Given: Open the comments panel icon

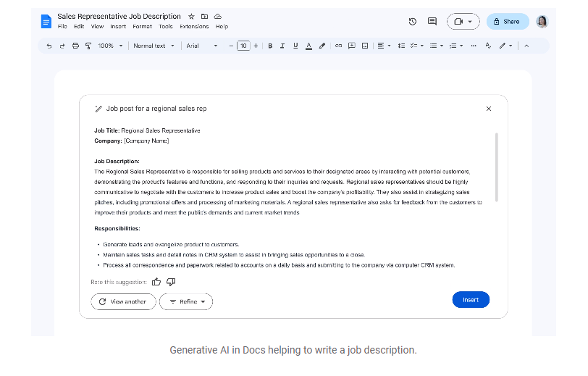Looking at the screenshot, I should 432,22.
